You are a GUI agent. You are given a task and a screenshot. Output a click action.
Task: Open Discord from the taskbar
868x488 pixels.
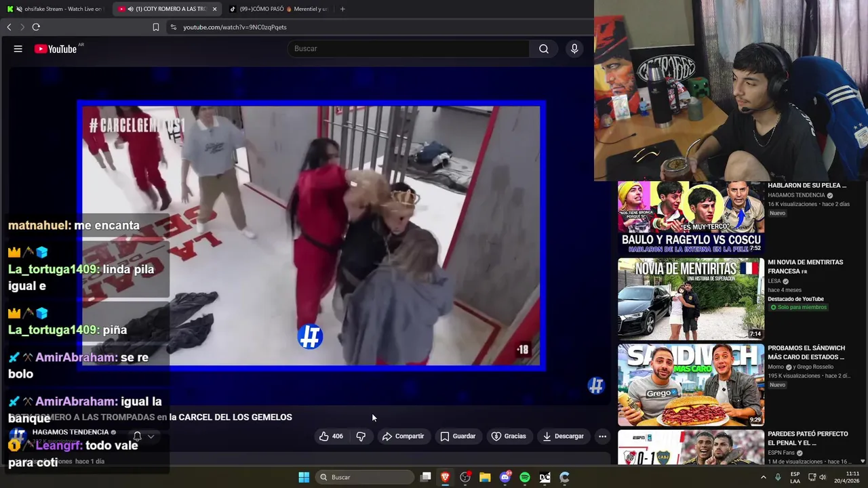(x=505, y=477)
